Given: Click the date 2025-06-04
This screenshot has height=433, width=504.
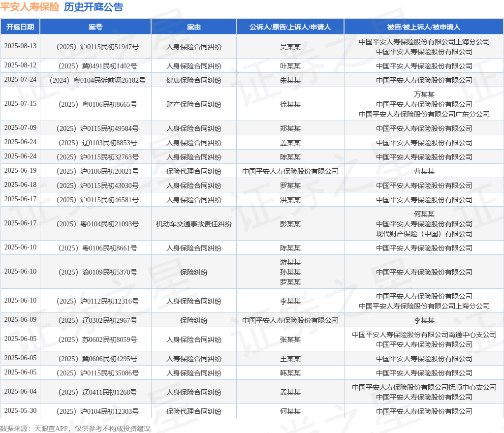Looking at the screenshot, I should click(20, 391).
